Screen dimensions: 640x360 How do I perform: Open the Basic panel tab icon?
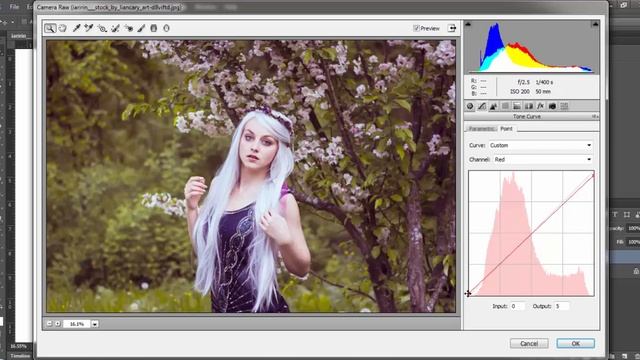pos(470,106)
